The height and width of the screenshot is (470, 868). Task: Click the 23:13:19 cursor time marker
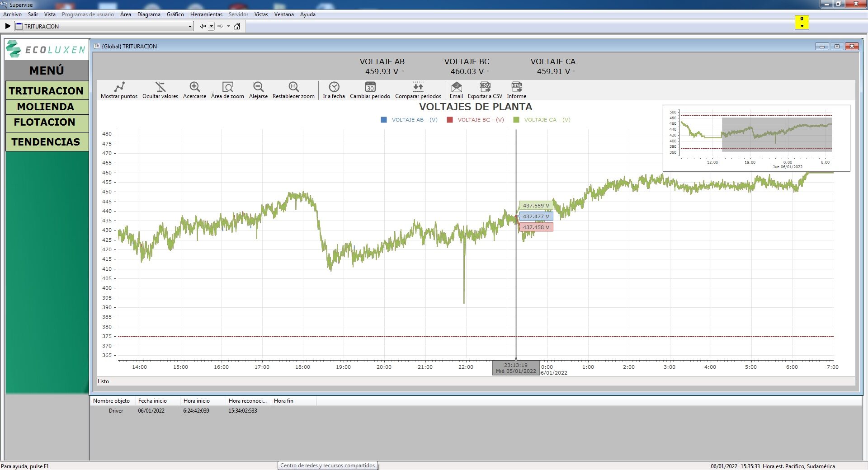(516, 368)
